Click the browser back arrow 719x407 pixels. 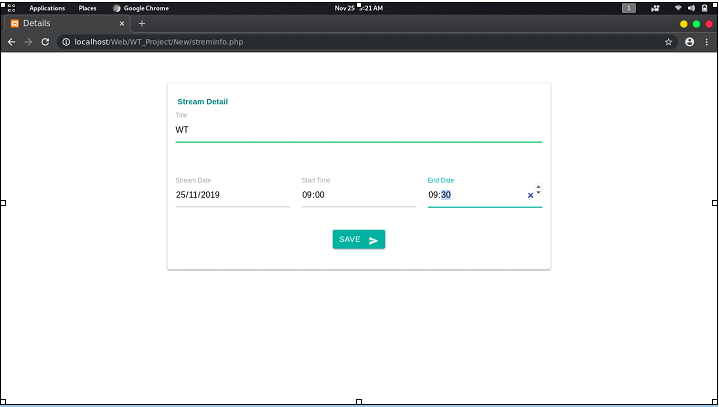[x=11, y=42]
